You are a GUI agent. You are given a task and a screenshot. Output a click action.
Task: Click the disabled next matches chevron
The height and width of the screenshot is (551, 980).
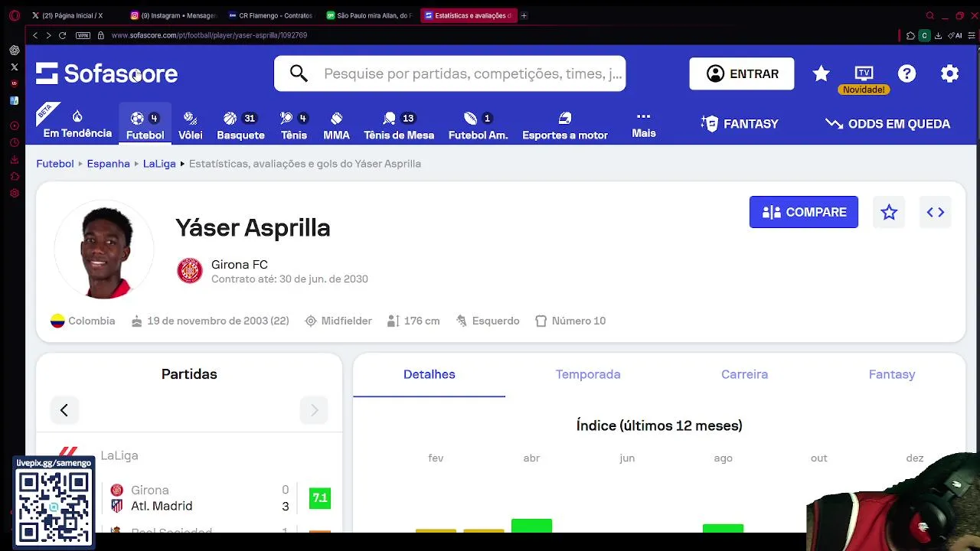pos(314,410)
